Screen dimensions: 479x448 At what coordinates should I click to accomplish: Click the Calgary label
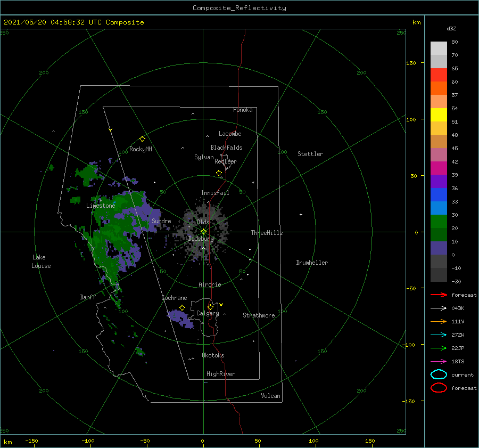pyautogui.click(x=208, y=313)
